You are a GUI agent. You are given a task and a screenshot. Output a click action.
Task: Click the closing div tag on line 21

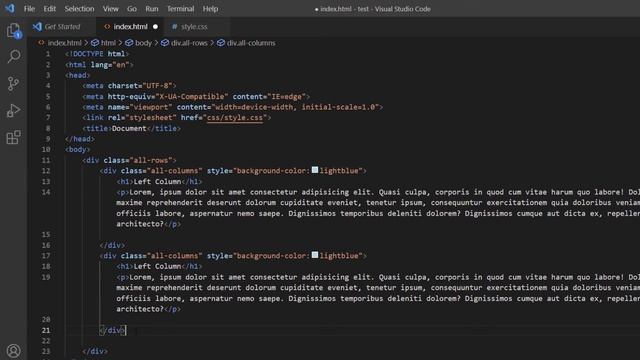click(x=112, y=330)
